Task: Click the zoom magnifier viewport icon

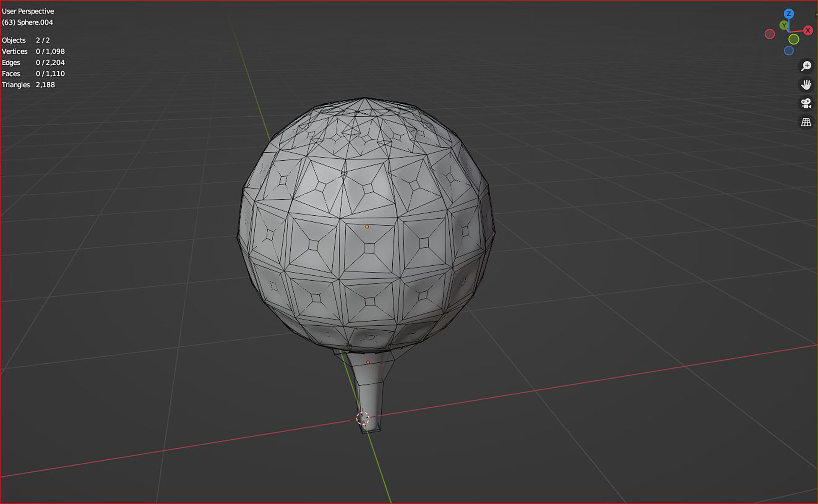Action: point(806,66)
